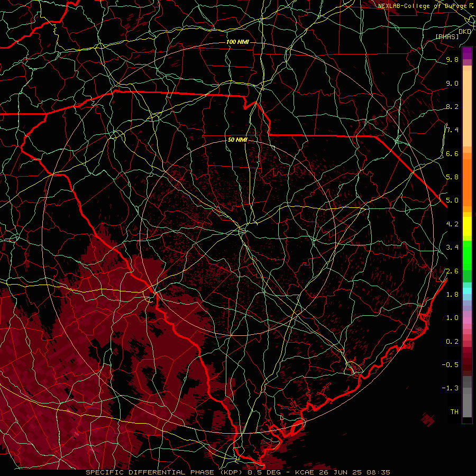Click the 26 JUN 25 08:35 timestamp
The height and width of the screenshot is (476, 476).
coord(354,472)
